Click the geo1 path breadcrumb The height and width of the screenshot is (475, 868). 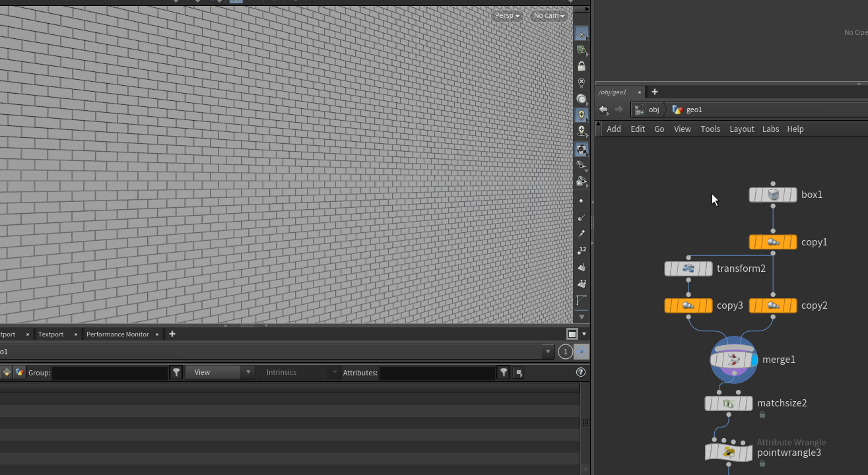pos(687,110)
